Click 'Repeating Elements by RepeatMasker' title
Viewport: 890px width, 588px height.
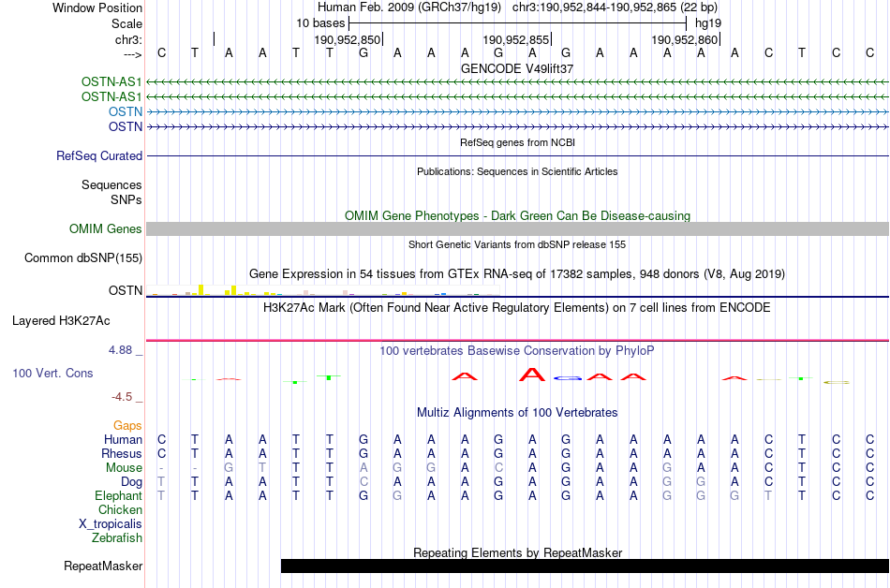click(517, 552)
